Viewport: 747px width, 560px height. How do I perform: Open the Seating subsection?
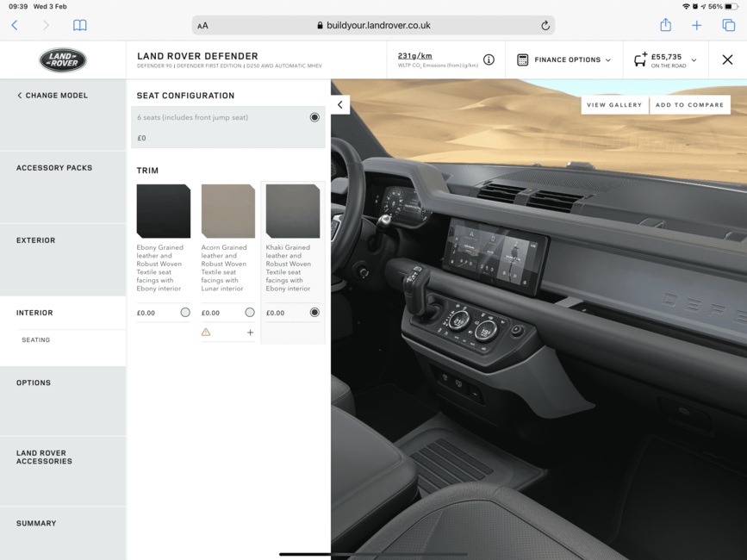tap(35, 340)
